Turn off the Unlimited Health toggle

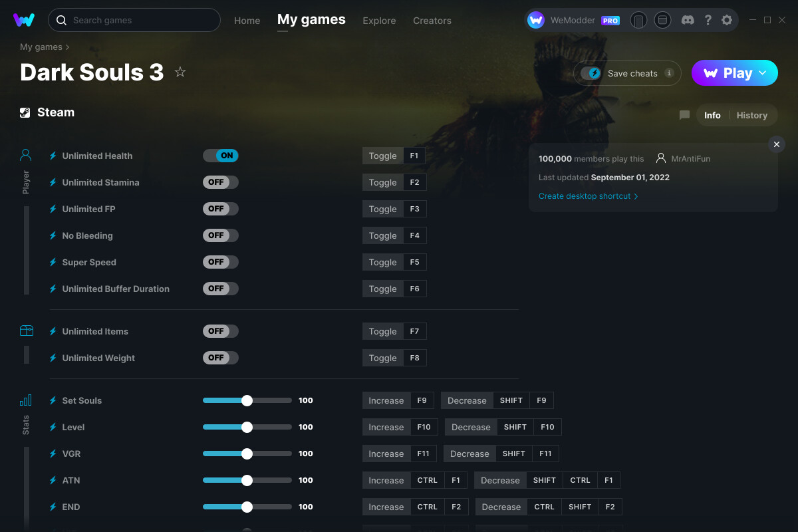220,155
